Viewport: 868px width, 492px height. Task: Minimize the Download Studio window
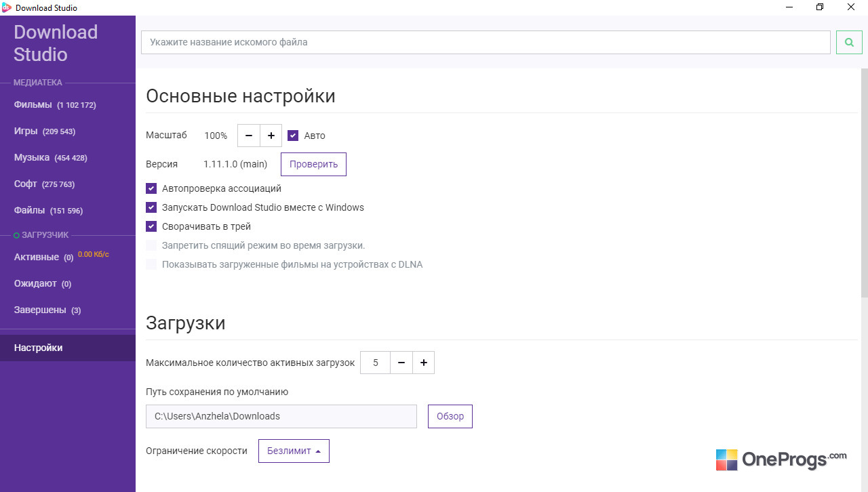point(789,7)
